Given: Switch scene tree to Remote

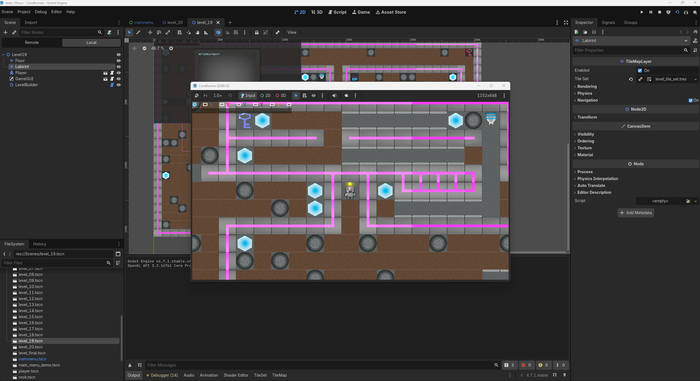Looking at the screenshot, I should point(32,42).
